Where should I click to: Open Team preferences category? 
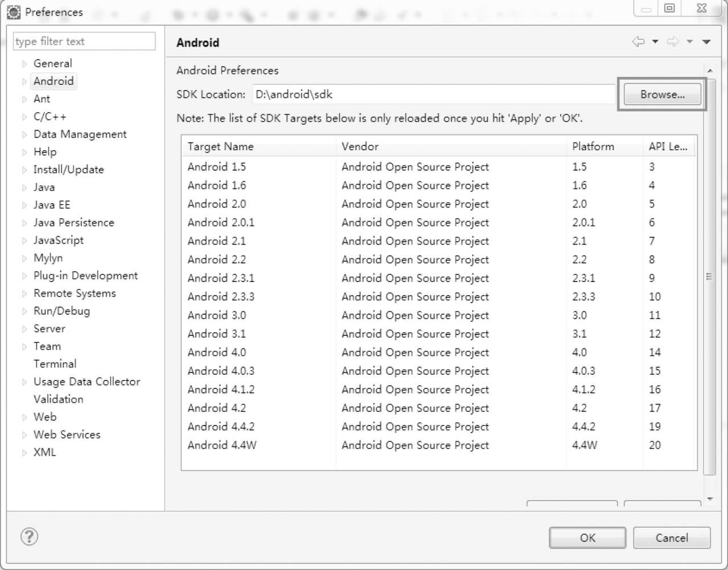point(47,346)
